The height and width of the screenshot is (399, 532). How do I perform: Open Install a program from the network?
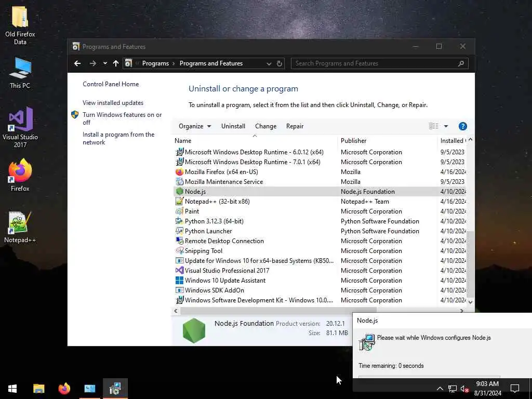pyautogui.click(x=118, y=138)
